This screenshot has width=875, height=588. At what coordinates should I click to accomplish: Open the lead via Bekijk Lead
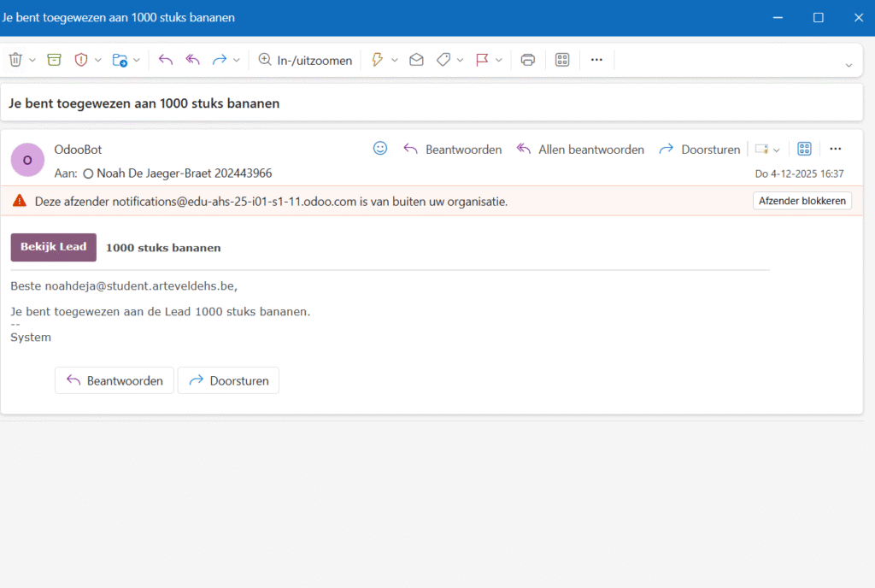pos(53,247)
